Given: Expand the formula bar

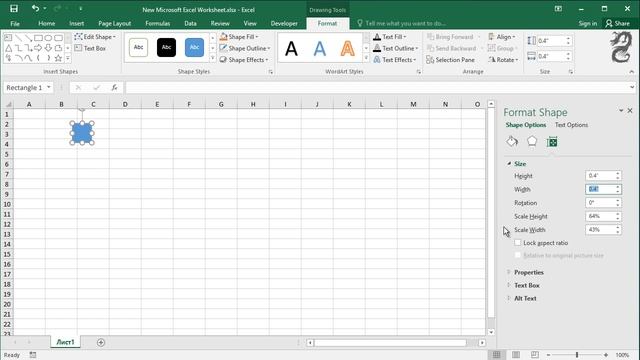Looking at the screenshot, I should coord(632,87).
